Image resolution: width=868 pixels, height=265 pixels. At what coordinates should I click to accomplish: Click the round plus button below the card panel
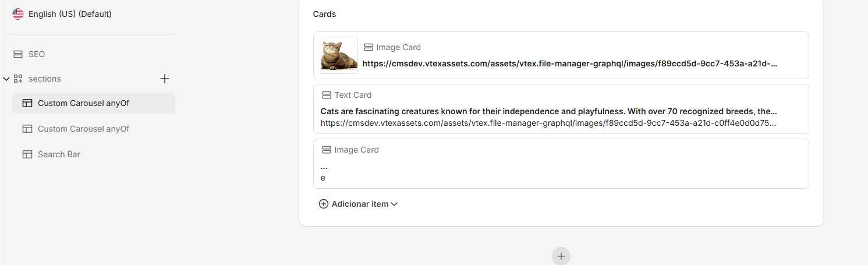(x=561, y=256)
